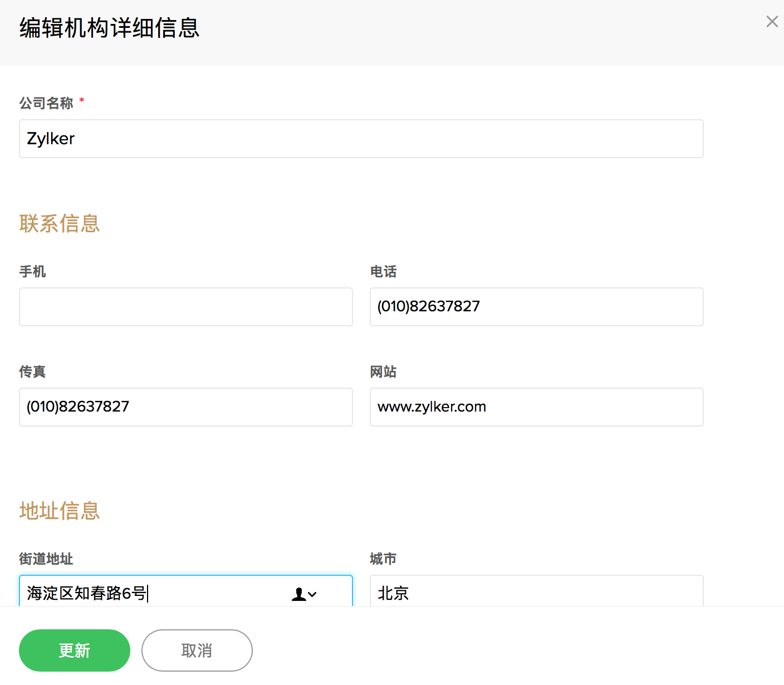This screenshot has height=685, width=784.
Task: Click the 城市 label text
Action: click(383, 559)
